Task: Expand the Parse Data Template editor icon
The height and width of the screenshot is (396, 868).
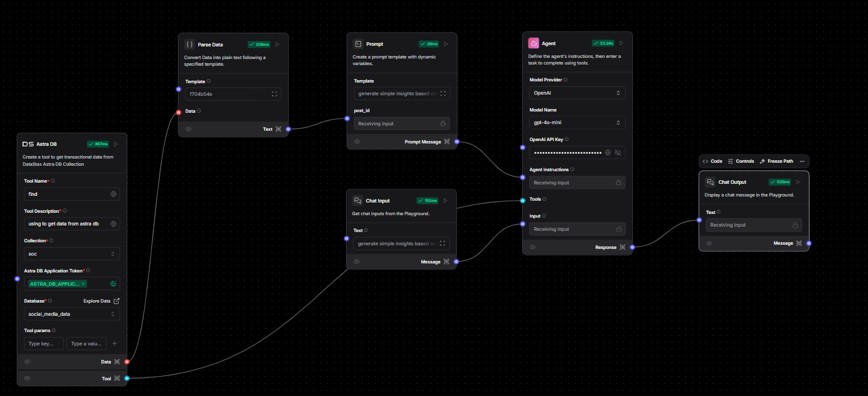Action: 274,94
